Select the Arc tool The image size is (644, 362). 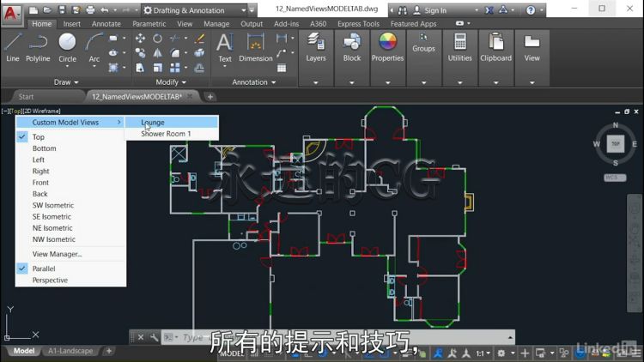click(94, 47)
